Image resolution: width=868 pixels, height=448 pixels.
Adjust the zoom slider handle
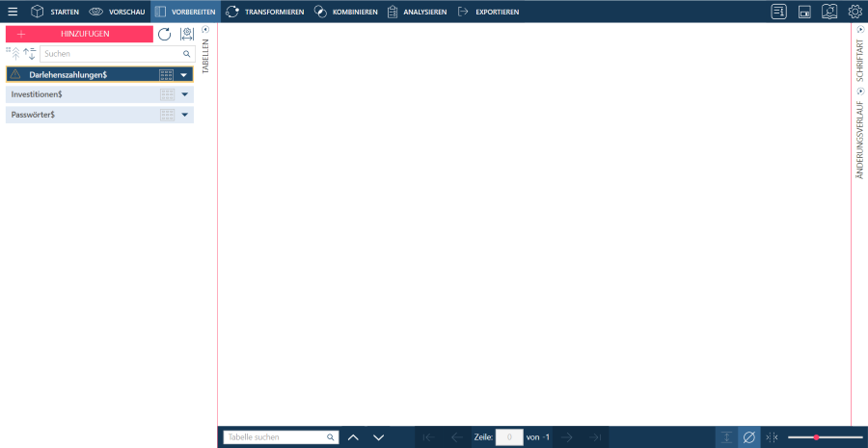click(816, 437)
